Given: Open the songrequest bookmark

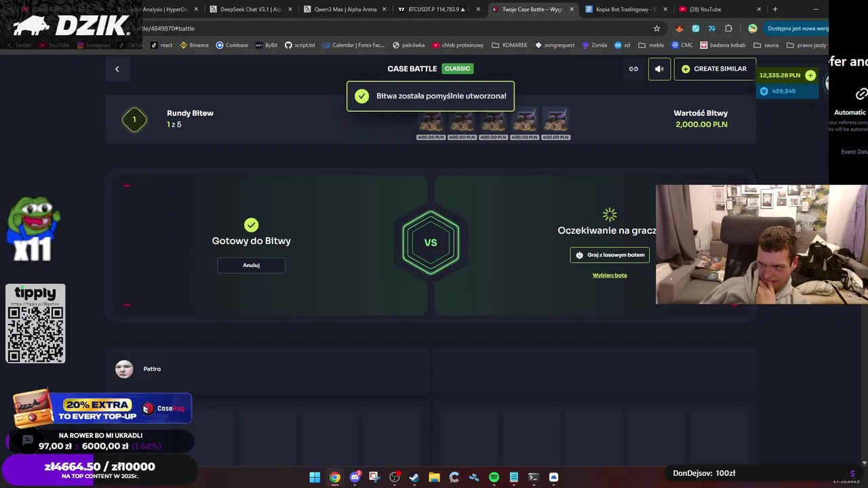Looking at the screenshot, I should coord(555,45).
